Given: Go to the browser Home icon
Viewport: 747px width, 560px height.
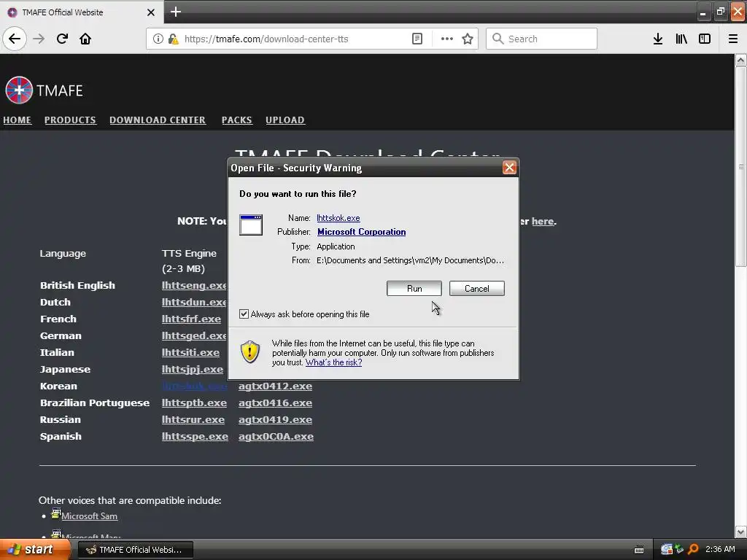Looking at the screenshot, I should point(85,39).
